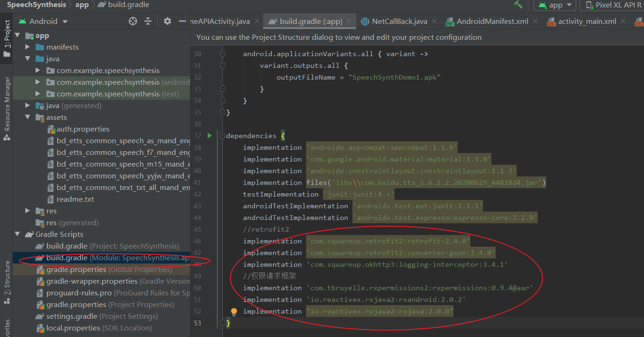Open the 1: Project tool window tab
644x337 pixels.
tap(7, 38)
